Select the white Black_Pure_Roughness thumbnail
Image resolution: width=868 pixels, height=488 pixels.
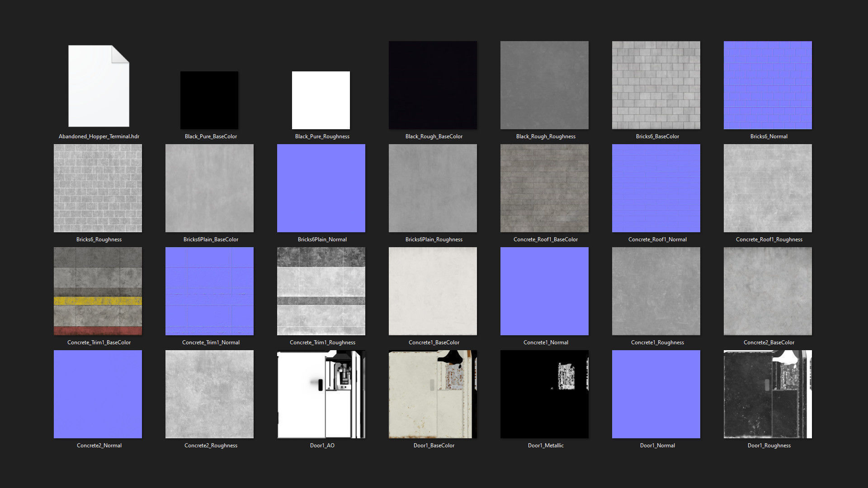pyautogui.click(x=321, y=100)
